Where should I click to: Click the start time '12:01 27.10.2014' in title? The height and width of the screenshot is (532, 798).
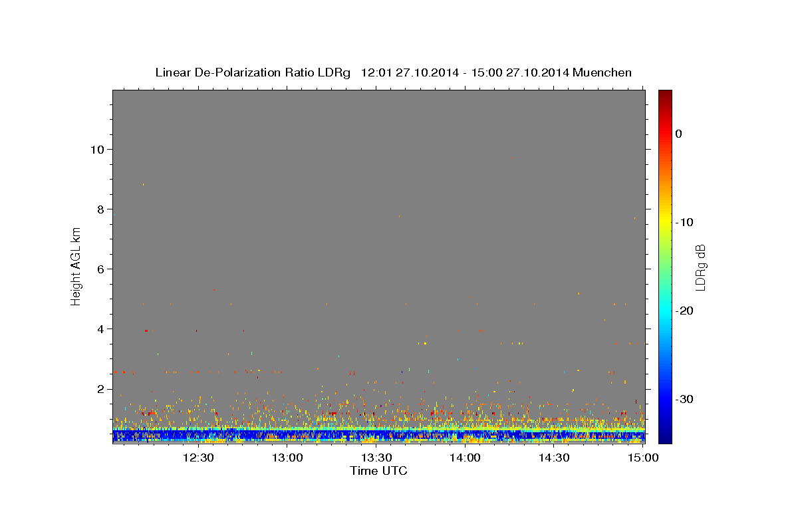409,72
